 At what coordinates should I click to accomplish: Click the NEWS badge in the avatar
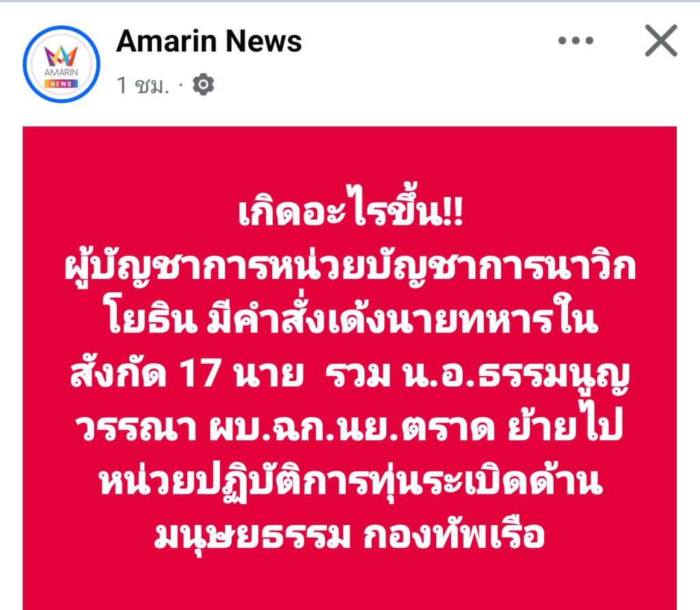coord(61,83)
